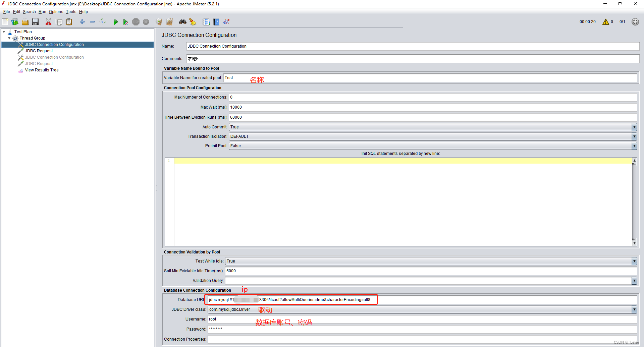Select Thread Group in the tree

point(32,38)
